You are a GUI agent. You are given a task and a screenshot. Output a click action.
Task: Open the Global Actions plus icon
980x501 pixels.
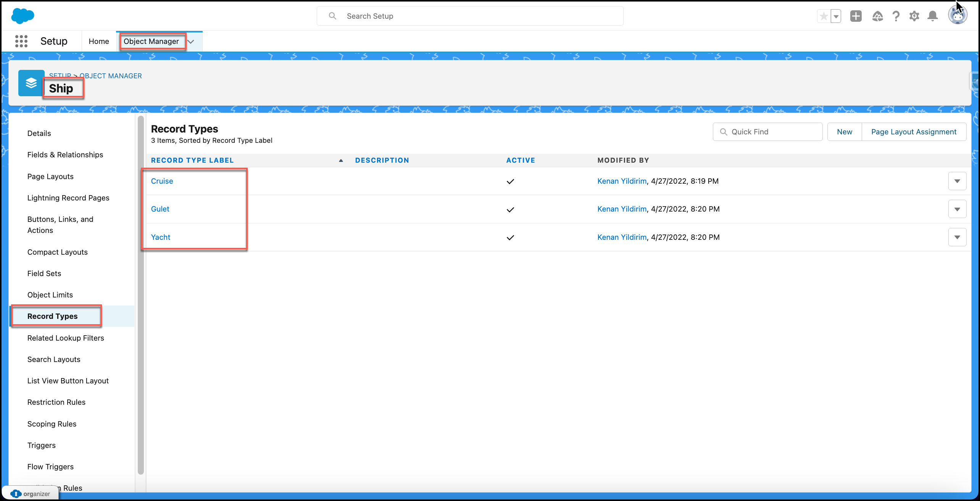coord(856,16)
